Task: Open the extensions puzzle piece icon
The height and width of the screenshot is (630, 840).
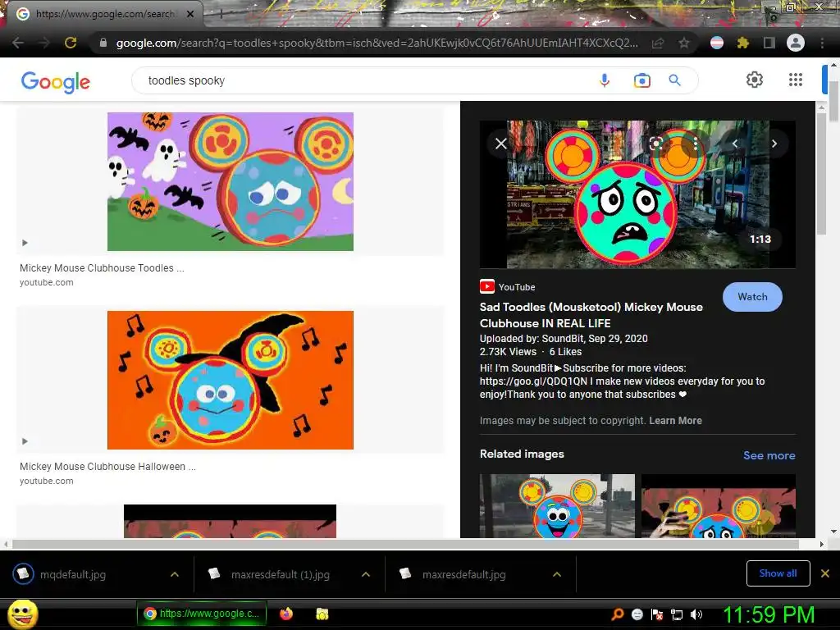Action: click(x=743, y=43)
